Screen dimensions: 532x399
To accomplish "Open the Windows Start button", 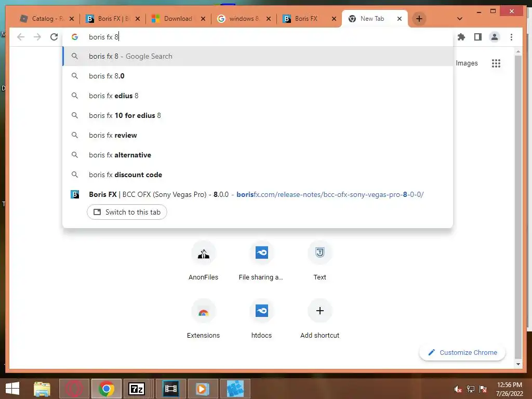I will coord(12,389).
